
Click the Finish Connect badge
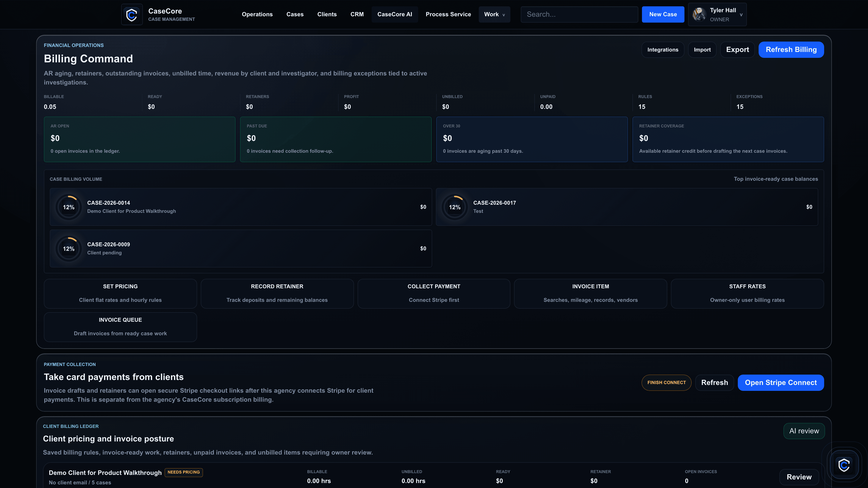(666, 382)
